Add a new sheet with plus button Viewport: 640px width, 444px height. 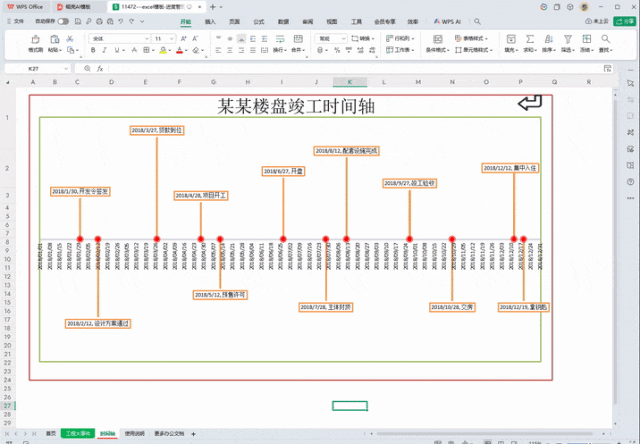point(193,434)
